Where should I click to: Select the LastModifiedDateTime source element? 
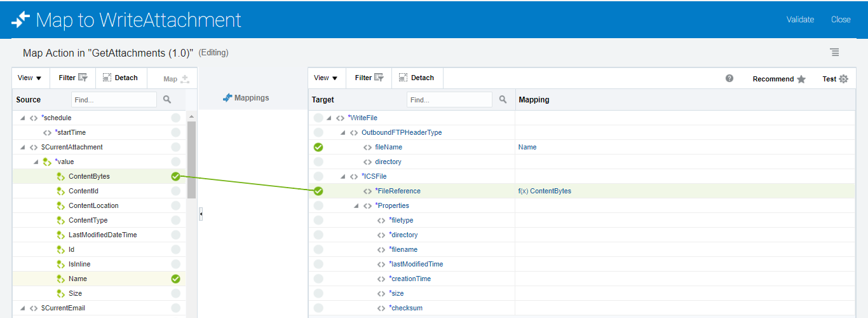pos(102,235)
